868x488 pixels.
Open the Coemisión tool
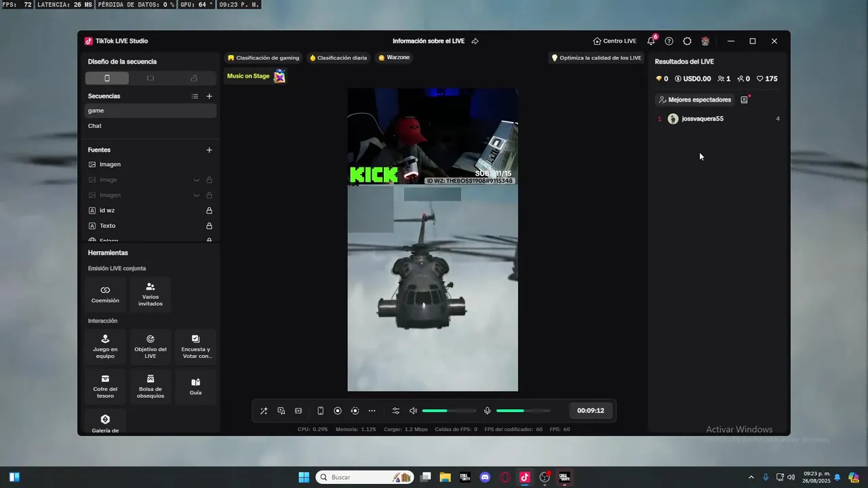click(x=105, y=294)
